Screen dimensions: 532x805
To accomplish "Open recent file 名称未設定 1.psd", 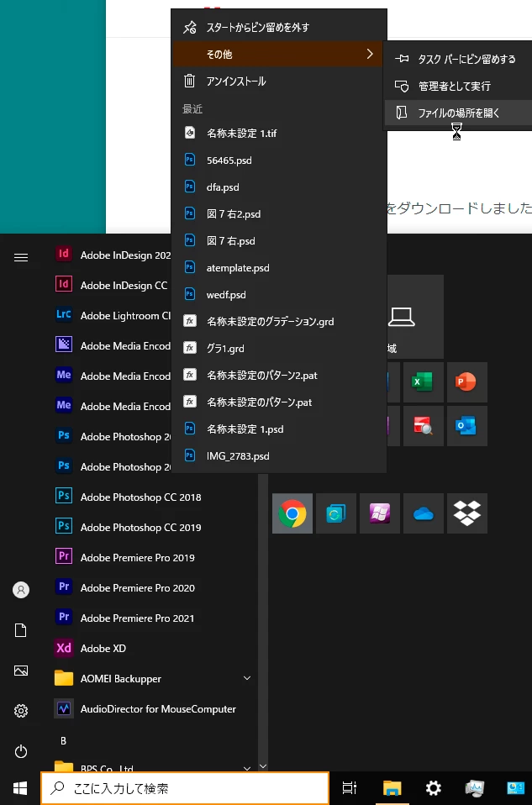I will [279, 429].
